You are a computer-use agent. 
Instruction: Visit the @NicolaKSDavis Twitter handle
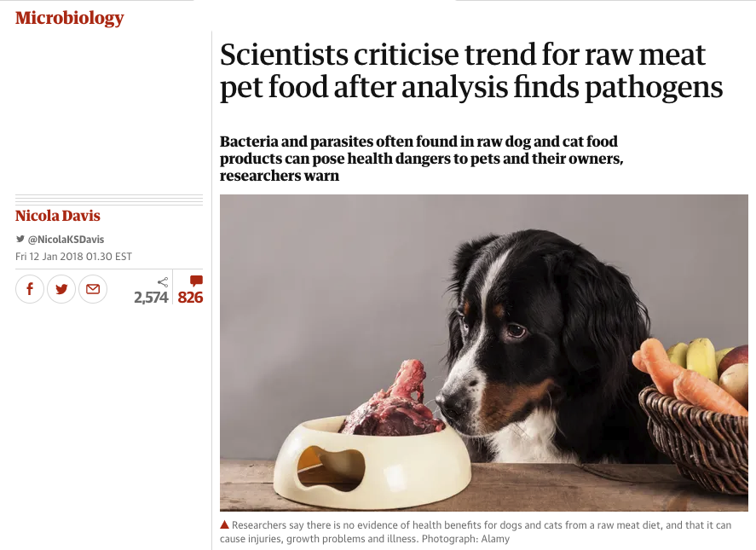[x=66, y=240]
